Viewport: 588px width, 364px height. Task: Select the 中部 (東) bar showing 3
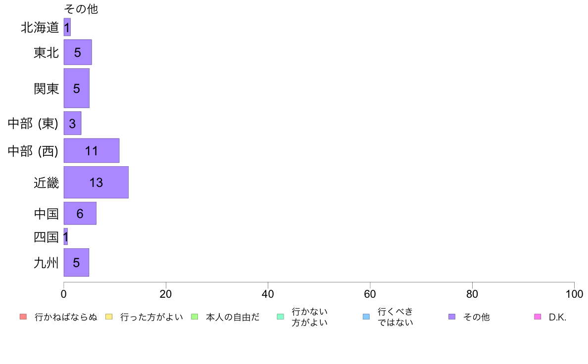(x=72, y=123)
